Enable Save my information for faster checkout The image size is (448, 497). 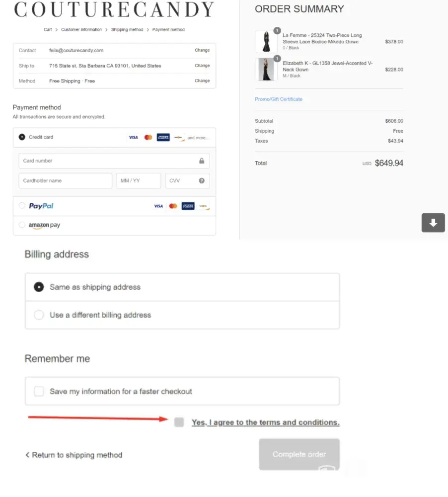tap(39, 392)
